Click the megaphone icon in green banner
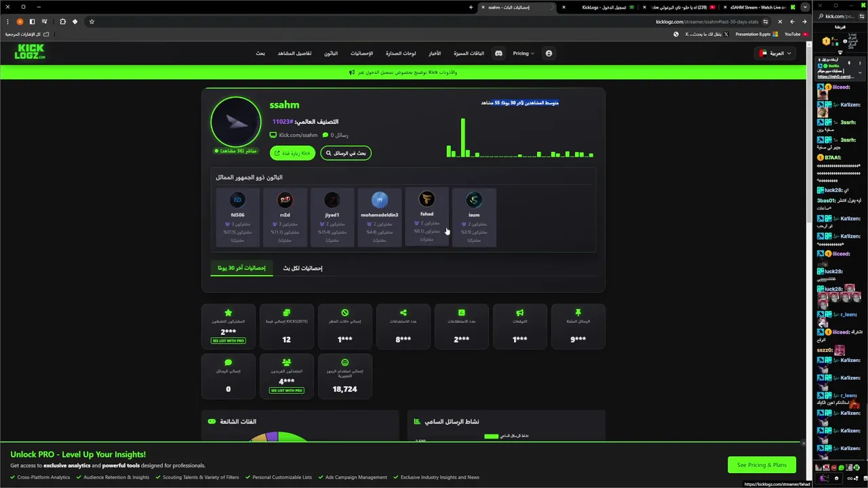 tap(352, 72)
